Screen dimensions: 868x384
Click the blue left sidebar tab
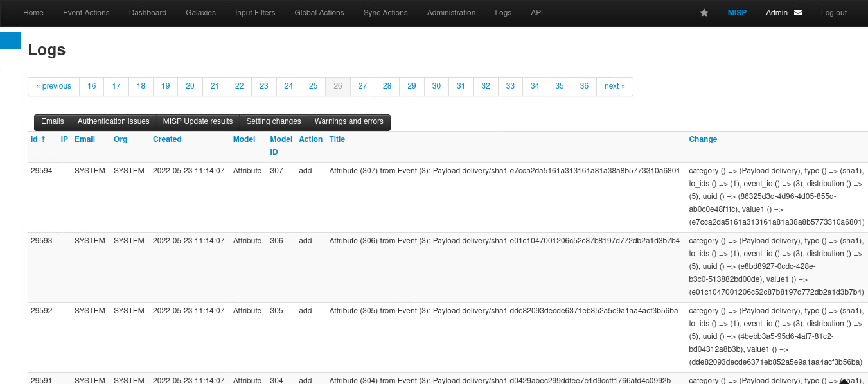pyautogui.click(x=10, y=40)
